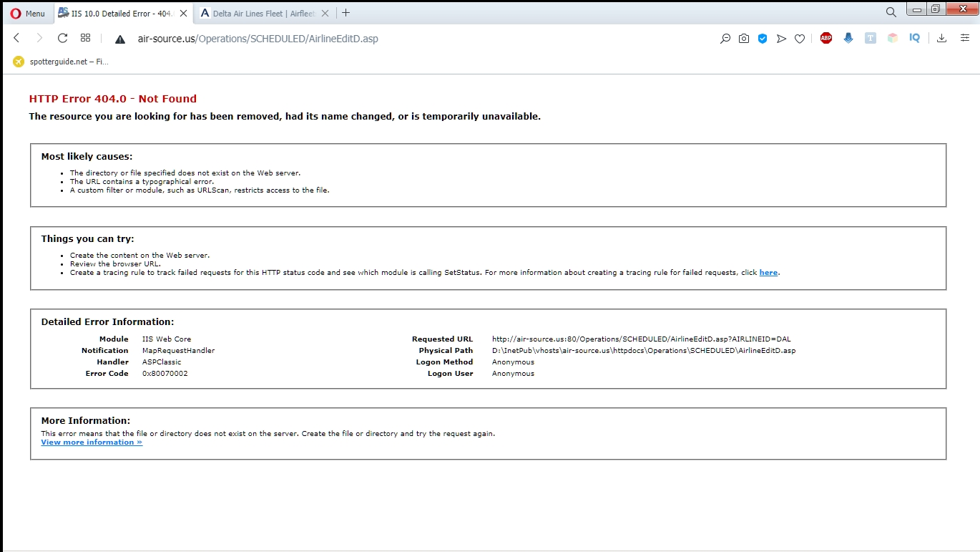Image resolution: width=980 pixels, height=552 pixels.
Task: Open spotterguide.net bookmark
Action: click(x=61, y=62)
